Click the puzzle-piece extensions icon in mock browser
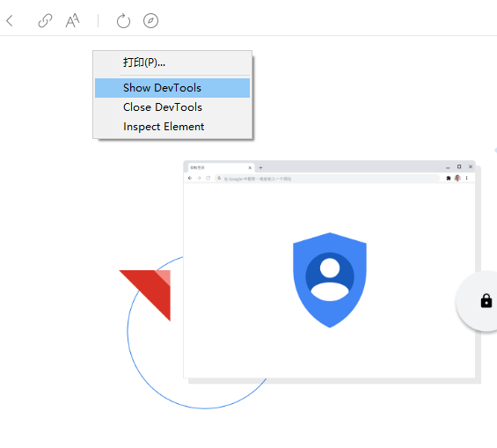The height and width of the screenshot is (448, 497). click(449, 178)
